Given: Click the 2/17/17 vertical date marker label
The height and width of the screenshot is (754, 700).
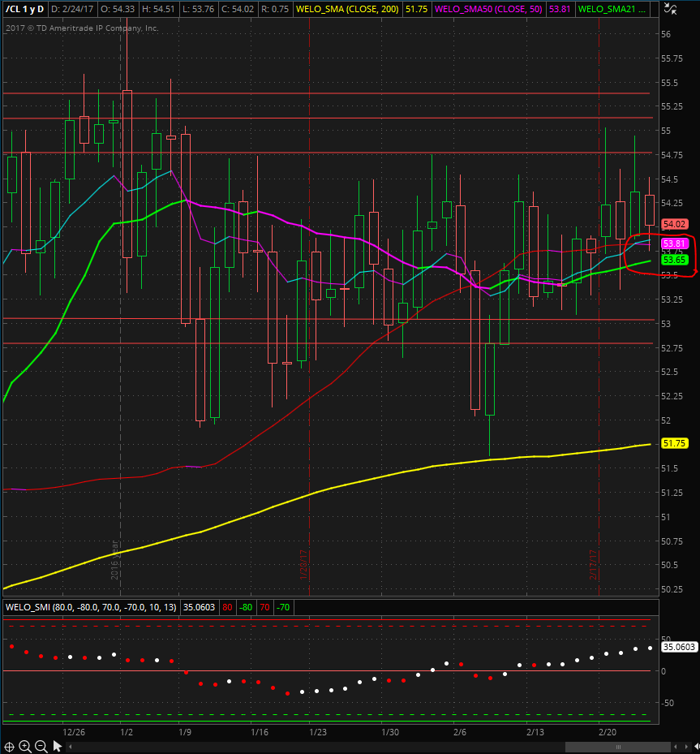Looking at the screenshot, I should 593,565.
